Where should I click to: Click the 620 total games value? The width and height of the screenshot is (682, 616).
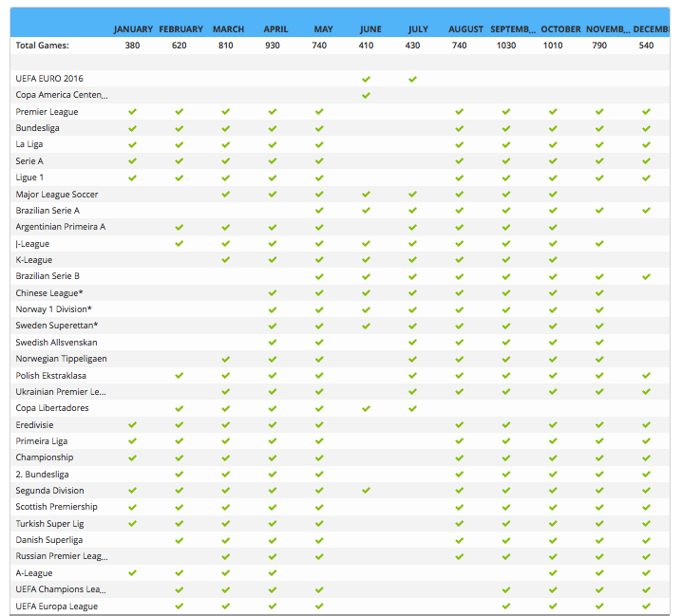coord(180,46)
